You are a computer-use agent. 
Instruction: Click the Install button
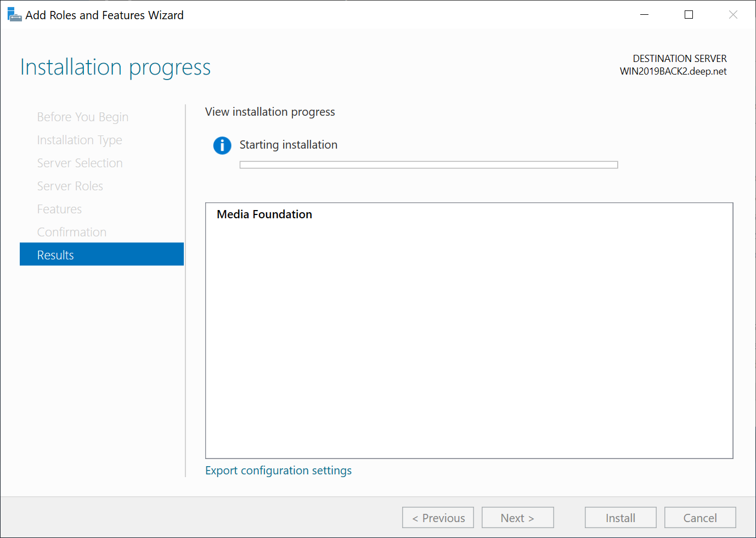tap(620, 518)
